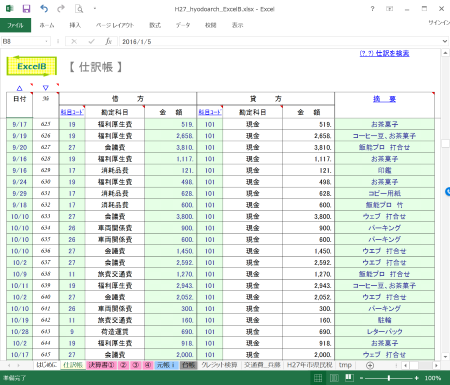This screenshot has height=385, width=450.
Task: Add a new sheet with plus icon
Action: 370,365
